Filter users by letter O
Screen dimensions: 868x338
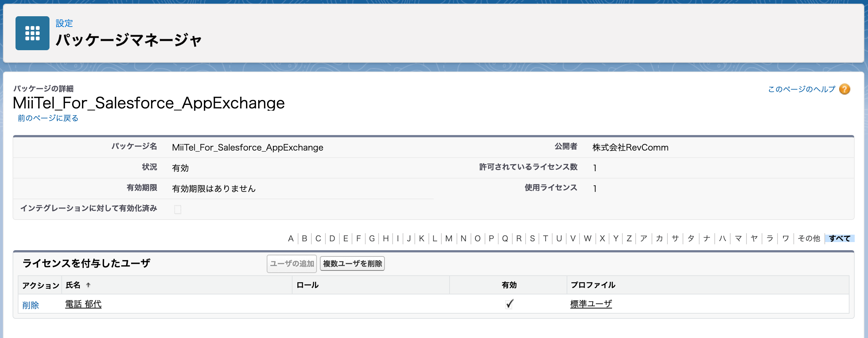pyautogui.click(x=477, y=238)
